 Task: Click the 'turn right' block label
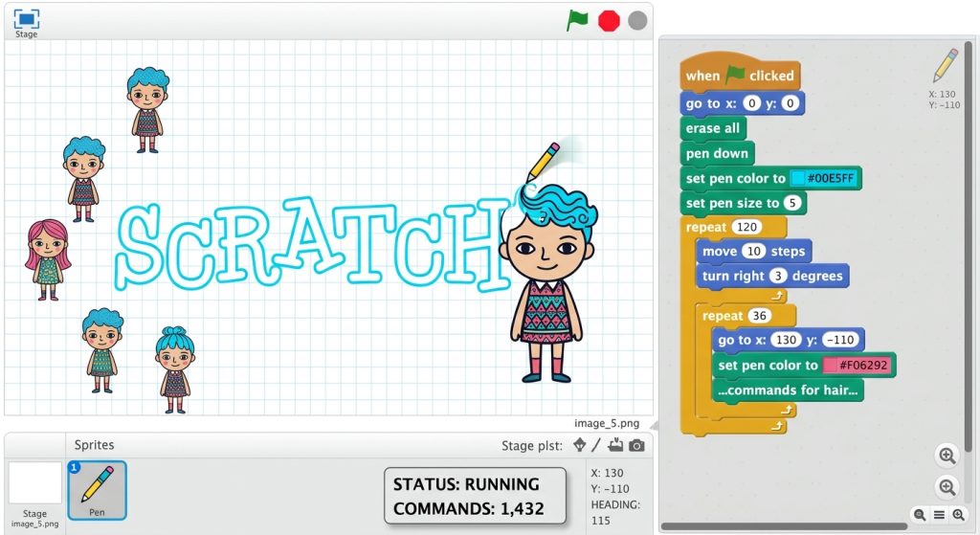733,276
